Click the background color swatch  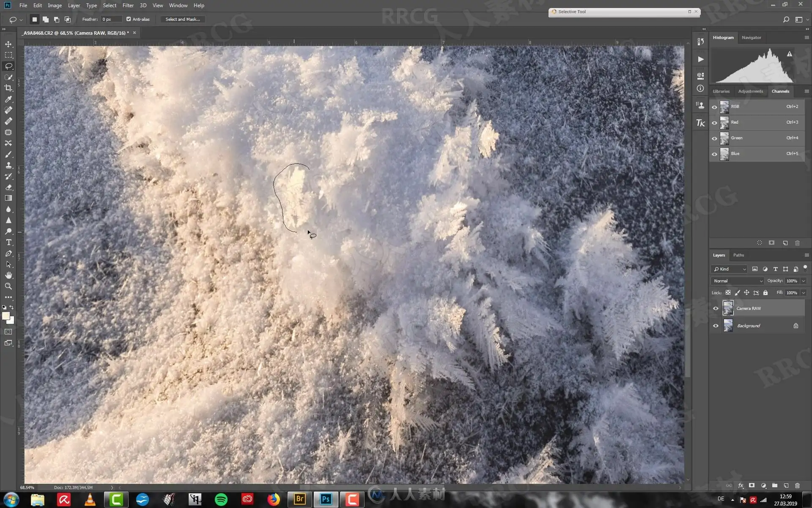11,321
